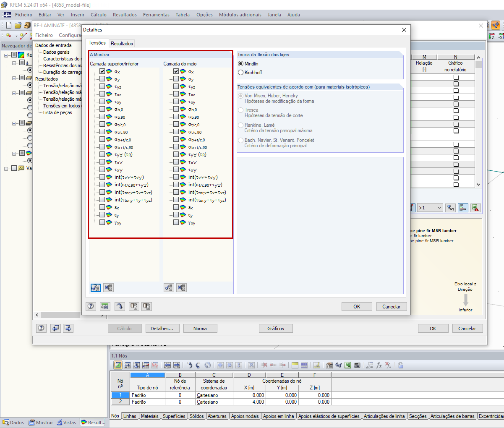Click the Detalhes... button

point(162,329)
